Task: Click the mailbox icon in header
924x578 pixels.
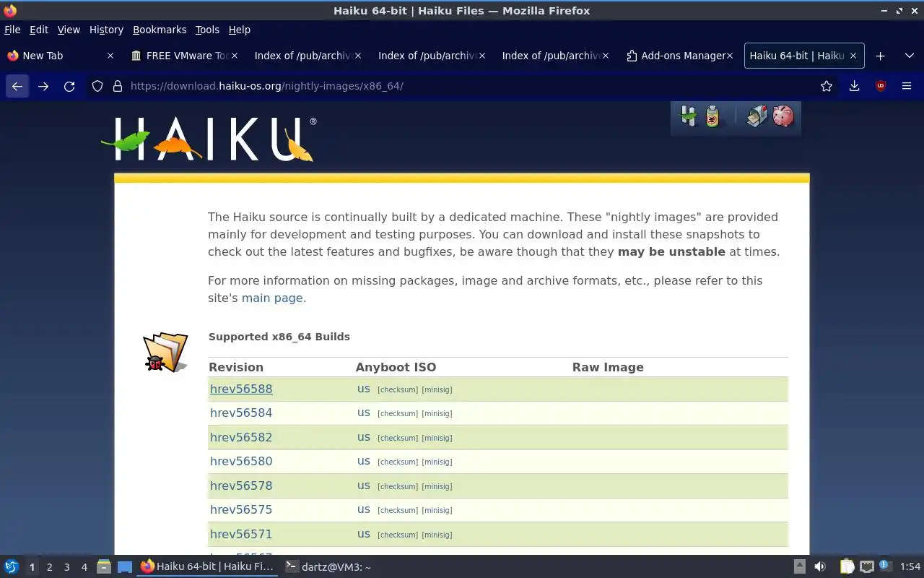Action: pos(757,116)
